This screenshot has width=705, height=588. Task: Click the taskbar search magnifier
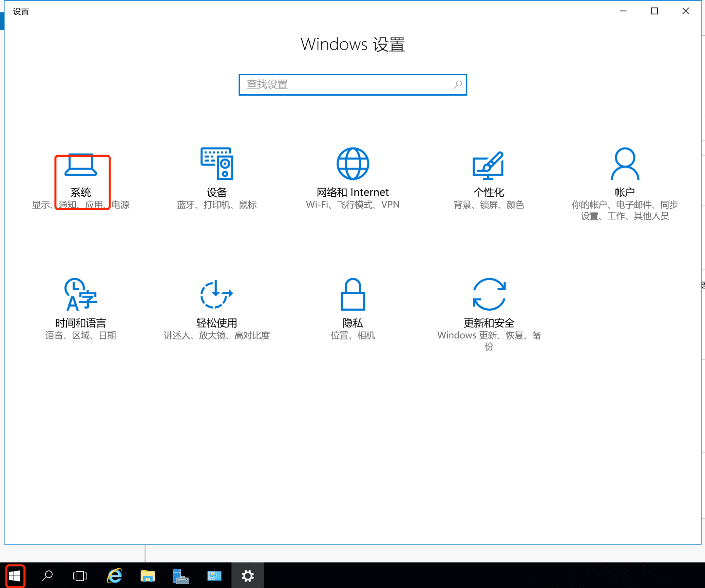[x=47, y=575]
